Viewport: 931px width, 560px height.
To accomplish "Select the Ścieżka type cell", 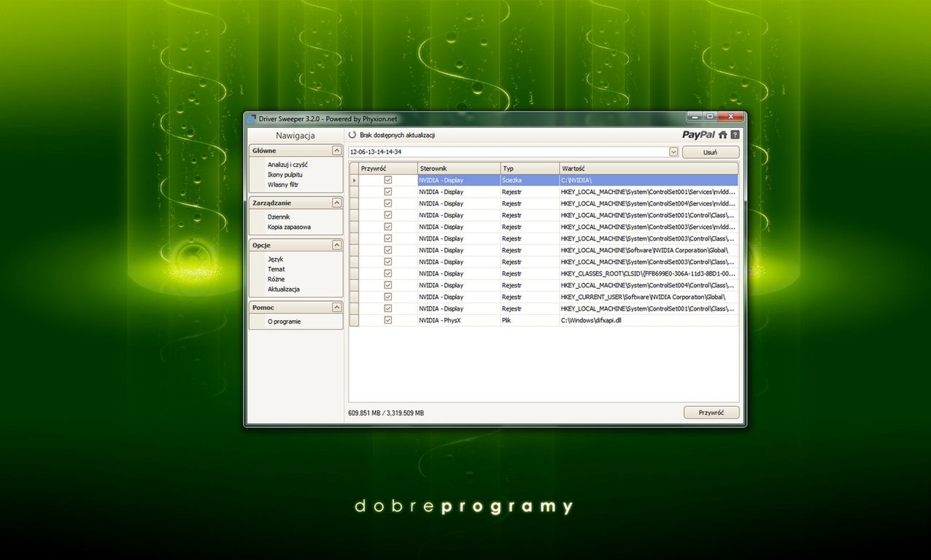I will click(530, 180).
